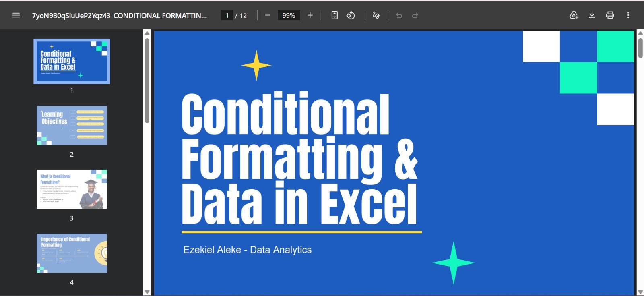Open the more actions three-dot menu
The height and width of the screenshot is (296, 644).
628,15
